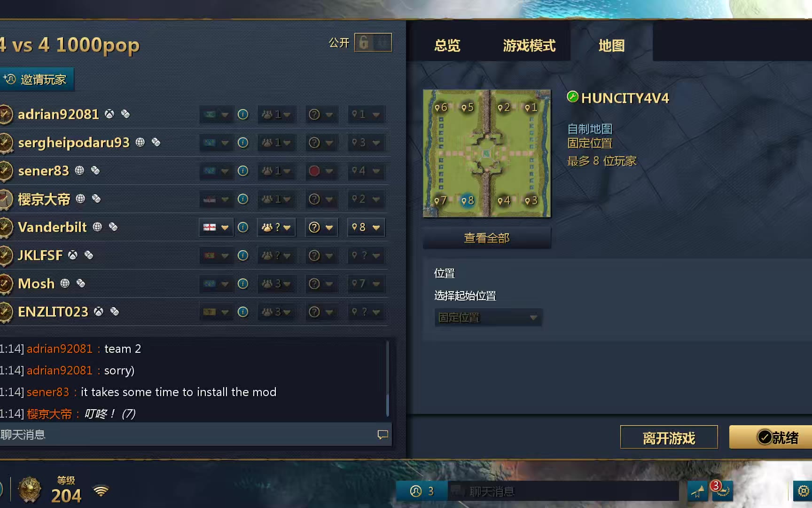
Task: Open civilization info icon for Vanderbilt
Action: tap(243, 227)
